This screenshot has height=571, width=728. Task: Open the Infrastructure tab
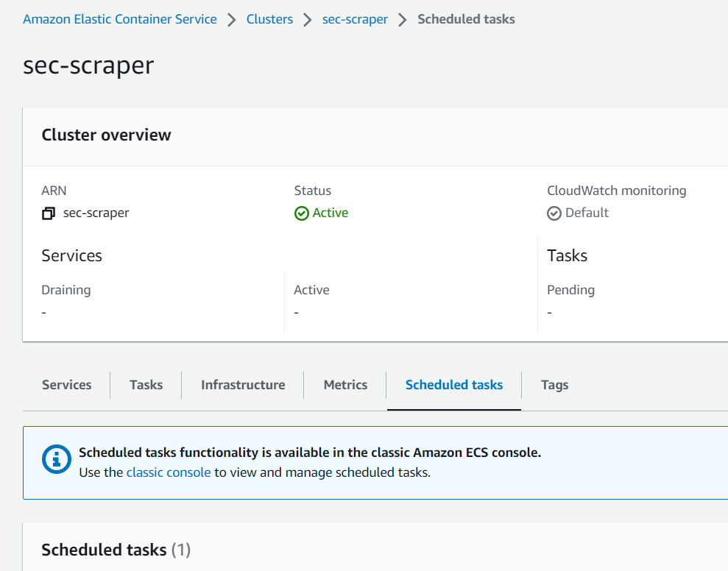243,385
